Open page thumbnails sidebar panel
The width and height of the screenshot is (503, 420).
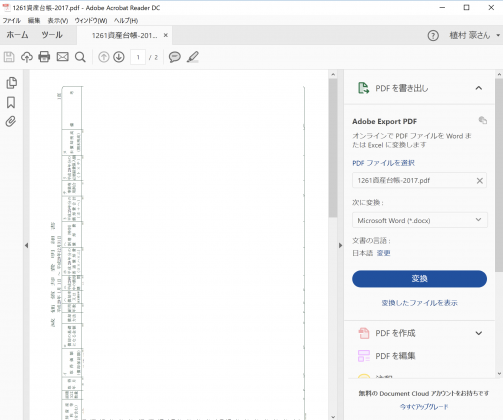[x=11, y=83]
